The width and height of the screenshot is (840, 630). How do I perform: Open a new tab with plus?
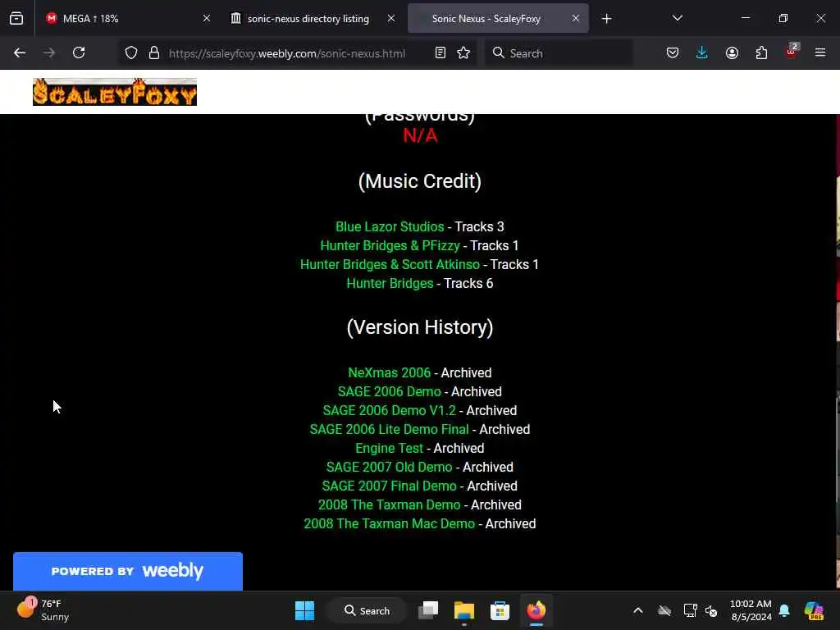coord(606,19)
